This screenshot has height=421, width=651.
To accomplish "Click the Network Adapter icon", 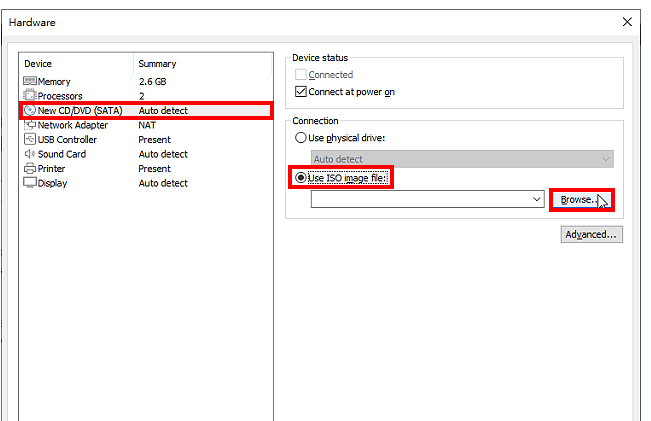I will click(x=30, y=125).
